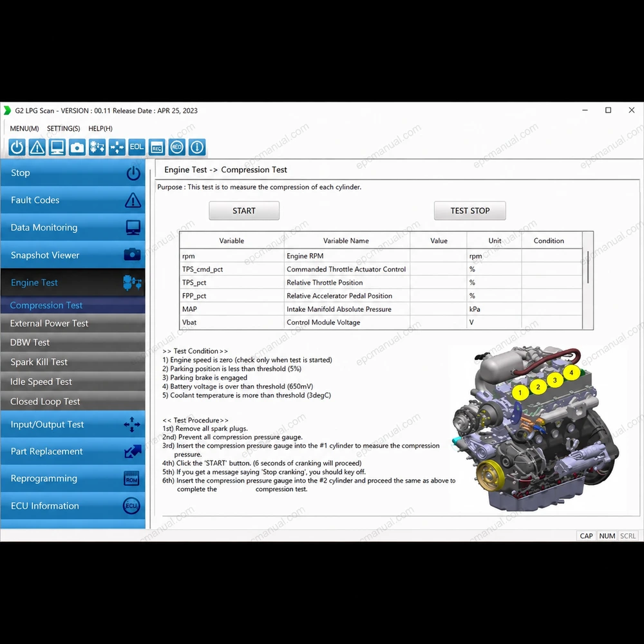Click cylinder 2 marker on engine image

(x=538, y=387)
